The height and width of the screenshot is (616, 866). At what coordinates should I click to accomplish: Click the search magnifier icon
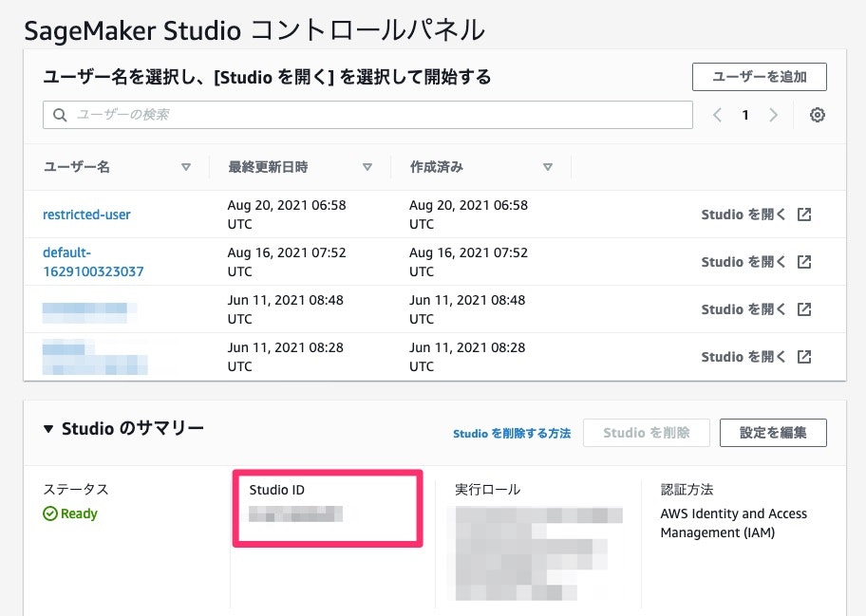tap(60, 115)
